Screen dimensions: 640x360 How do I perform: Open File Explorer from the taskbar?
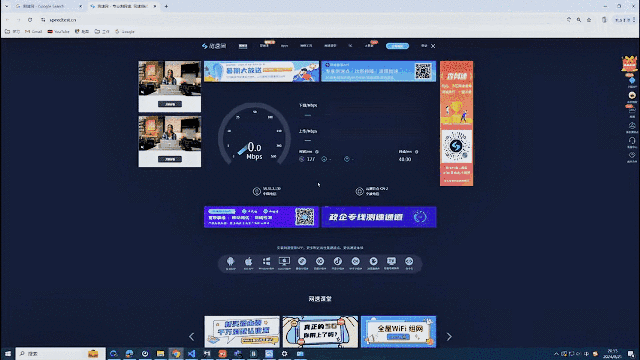pos(160,354)
